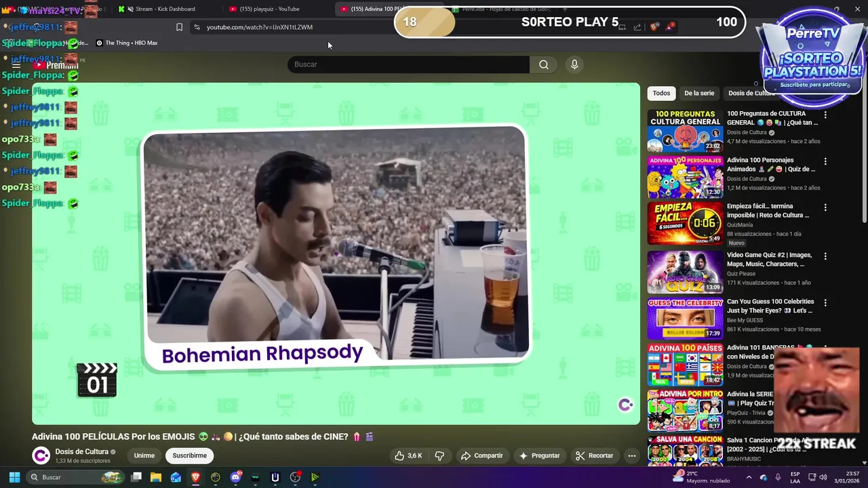Click the Preguntar button
Viewport: 868px width, 488px height.
539,455
